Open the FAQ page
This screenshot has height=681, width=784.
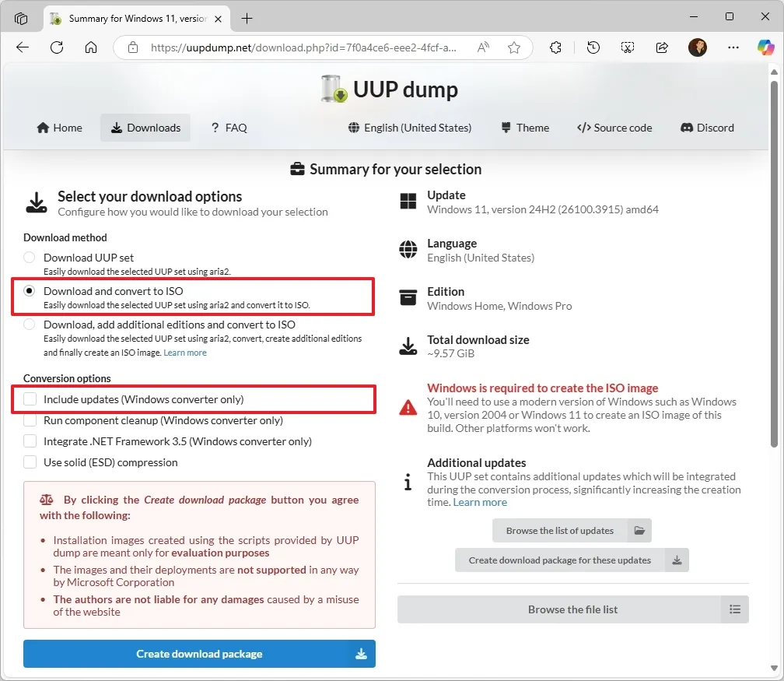[x=229, y=128]
